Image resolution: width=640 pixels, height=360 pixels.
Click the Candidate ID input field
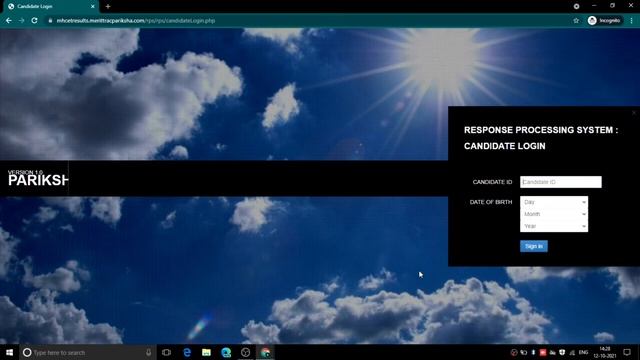(560, 182)
